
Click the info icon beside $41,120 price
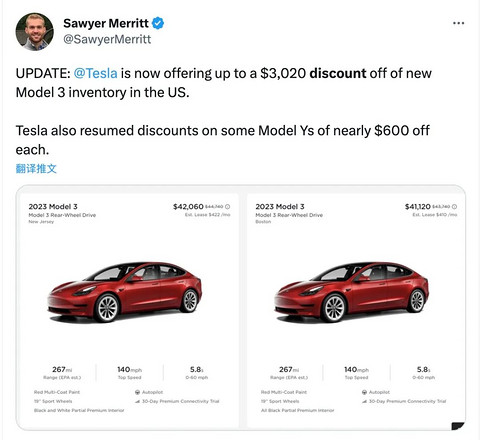pos(455,207)
